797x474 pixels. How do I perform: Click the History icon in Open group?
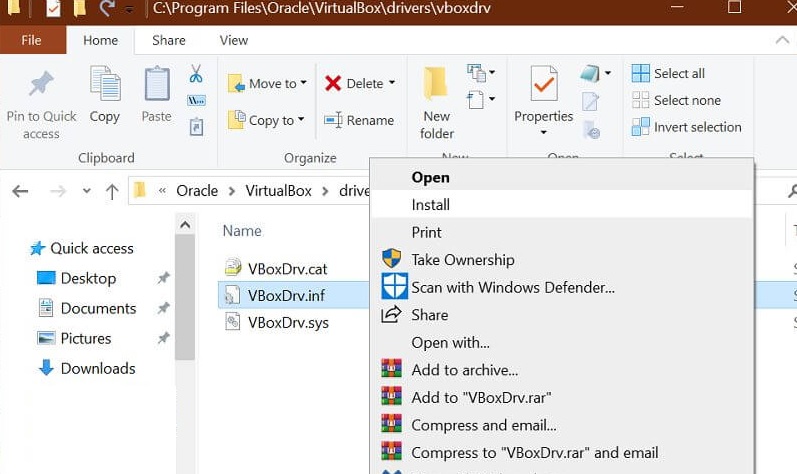[591, 130]
